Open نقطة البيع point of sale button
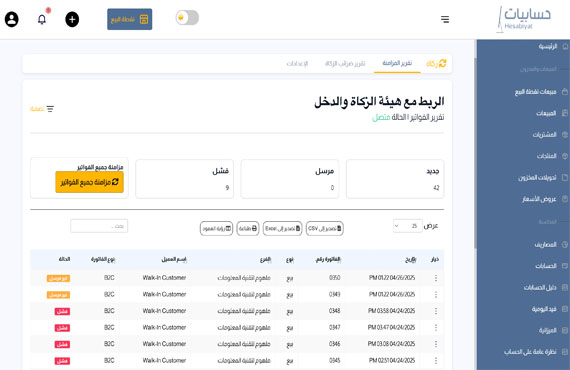This screenshot has width=570, height=370. (x=129, y=19)
